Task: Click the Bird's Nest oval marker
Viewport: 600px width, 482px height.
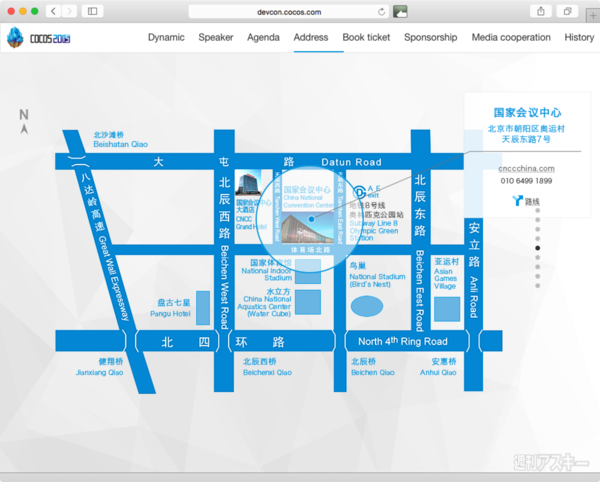Action: [367, 306]
